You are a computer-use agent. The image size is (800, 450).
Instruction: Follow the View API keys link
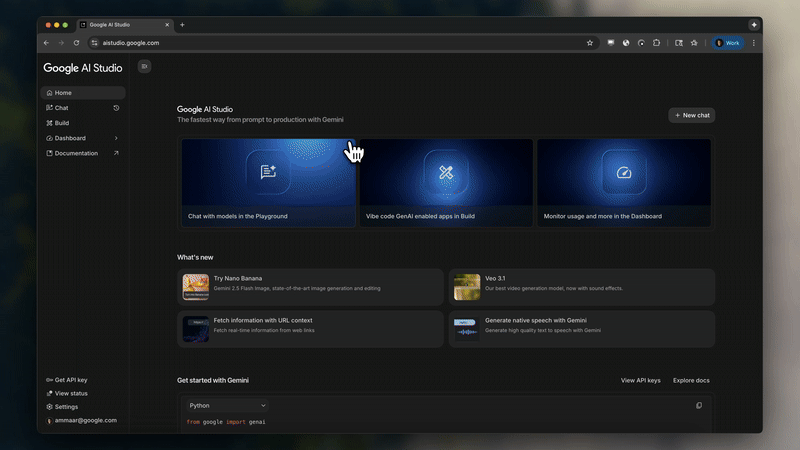point(640,381)
